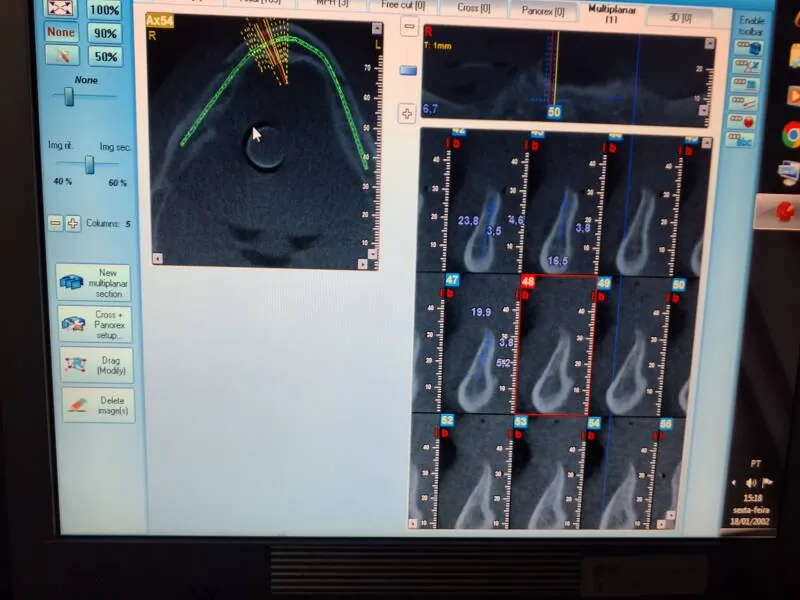The image size is (800, 600).
Task: Click the red None button
Action: (x=61, y=32)
